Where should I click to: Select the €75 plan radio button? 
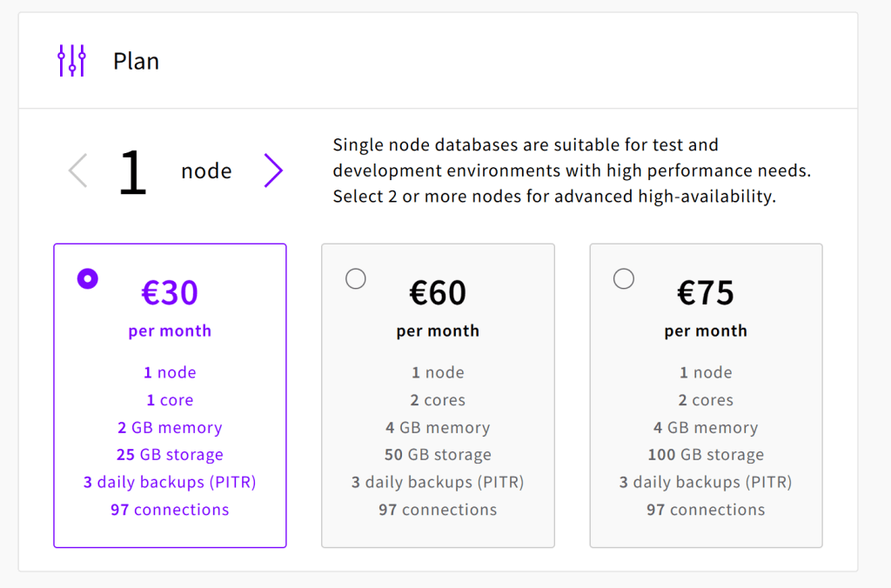623,279
